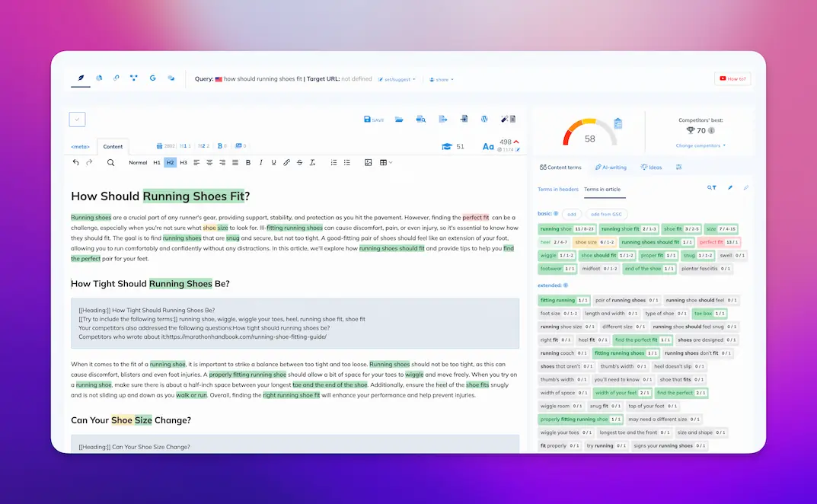Click the graduation cap readability icon

point(448,147)
